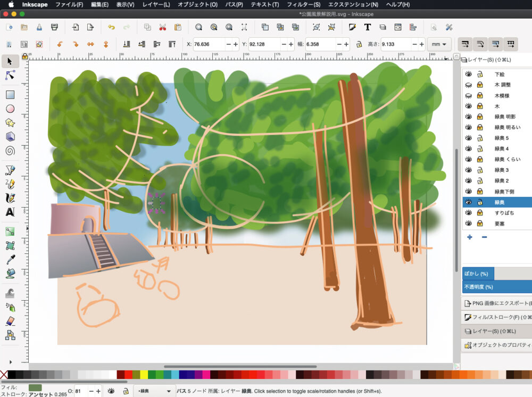Viewport: 532px width, 397px height.
Task: Select the Spiral tool
Action: pos(10,151)
